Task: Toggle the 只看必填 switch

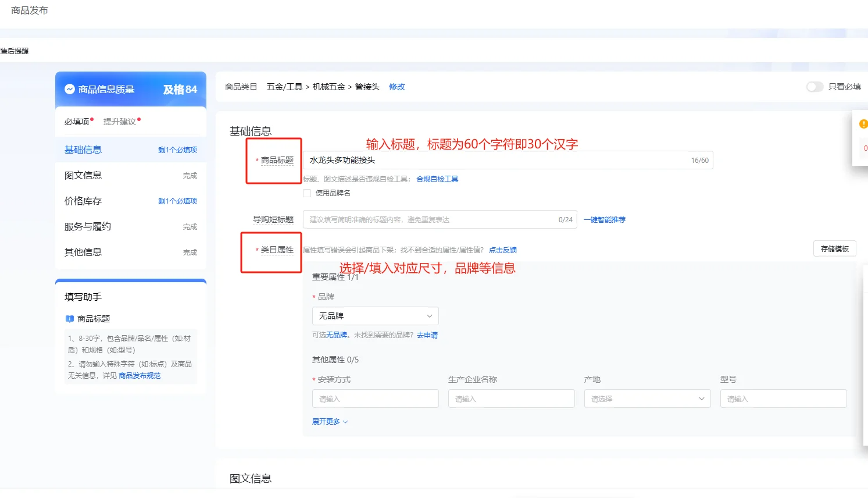Action: coord(815,87)
